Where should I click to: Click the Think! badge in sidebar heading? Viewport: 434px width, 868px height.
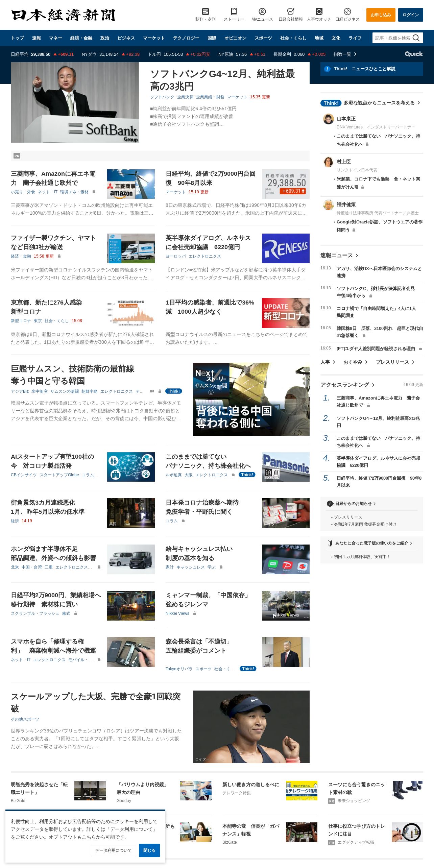coord(331,103)
